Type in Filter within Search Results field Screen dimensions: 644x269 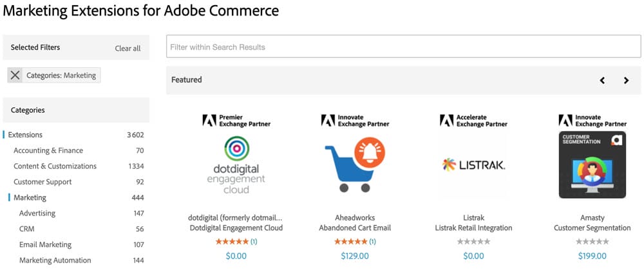coord(403,46)
